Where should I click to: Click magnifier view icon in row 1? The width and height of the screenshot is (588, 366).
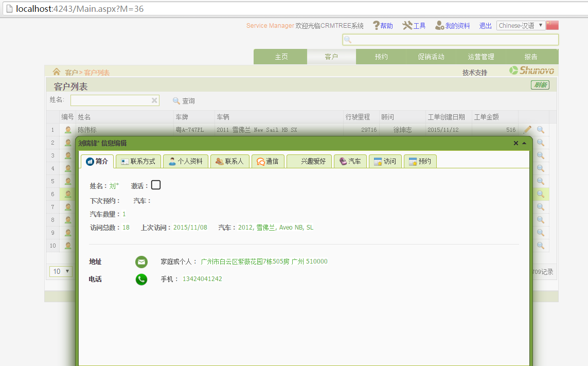pyautogui.click(x=540, y=130)
